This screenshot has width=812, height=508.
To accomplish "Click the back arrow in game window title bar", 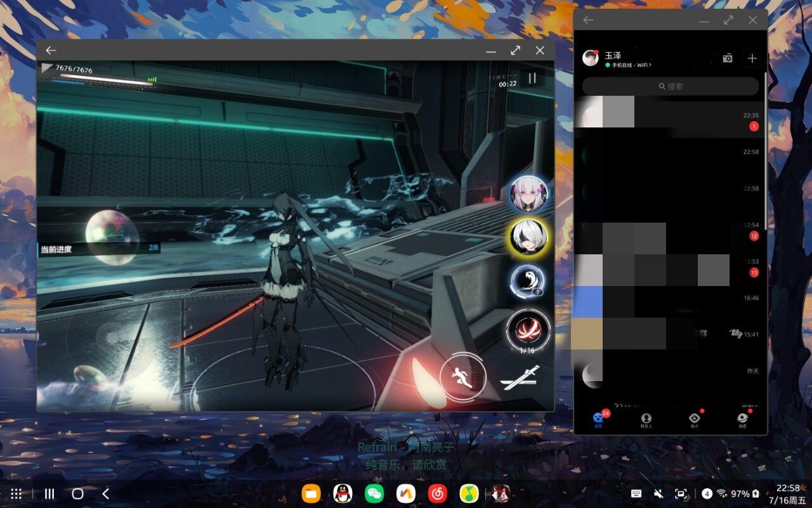I will coord(51,50).
